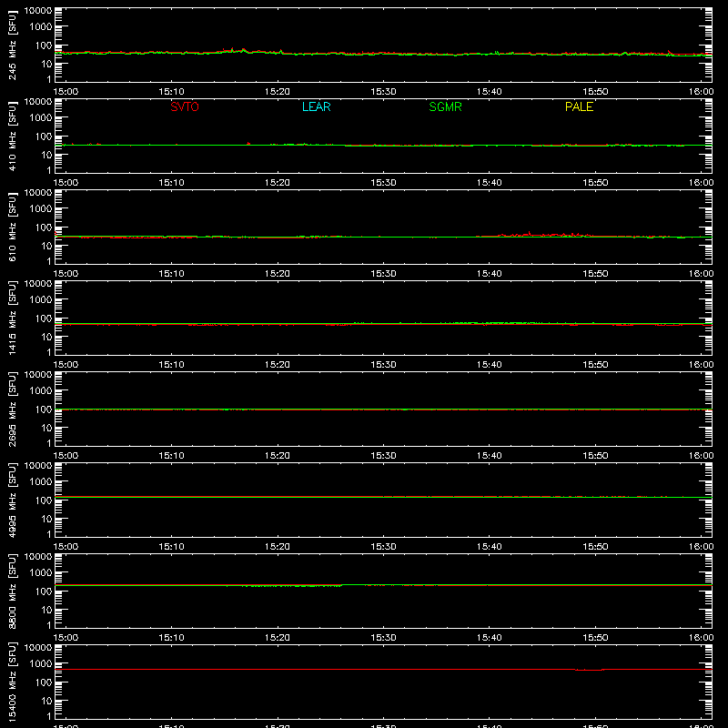
Task: Click 15:50 tick under the 2695 MHz plot
Action: pos(595,456)
